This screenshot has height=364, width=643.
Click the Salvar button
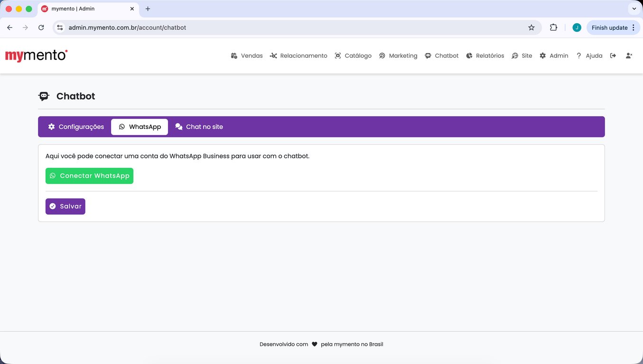(65, 207)
